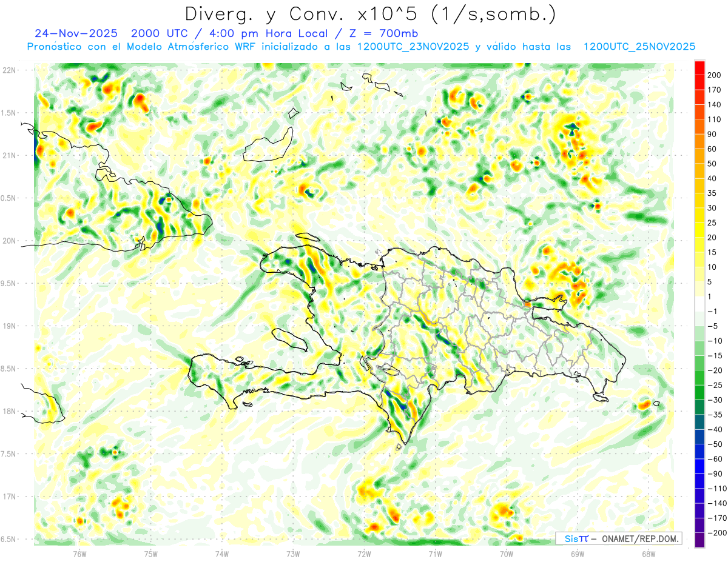The height and width of the screenshot is (562, 728).
Task: Click the 70W longitude label
Action: (507, 553)
